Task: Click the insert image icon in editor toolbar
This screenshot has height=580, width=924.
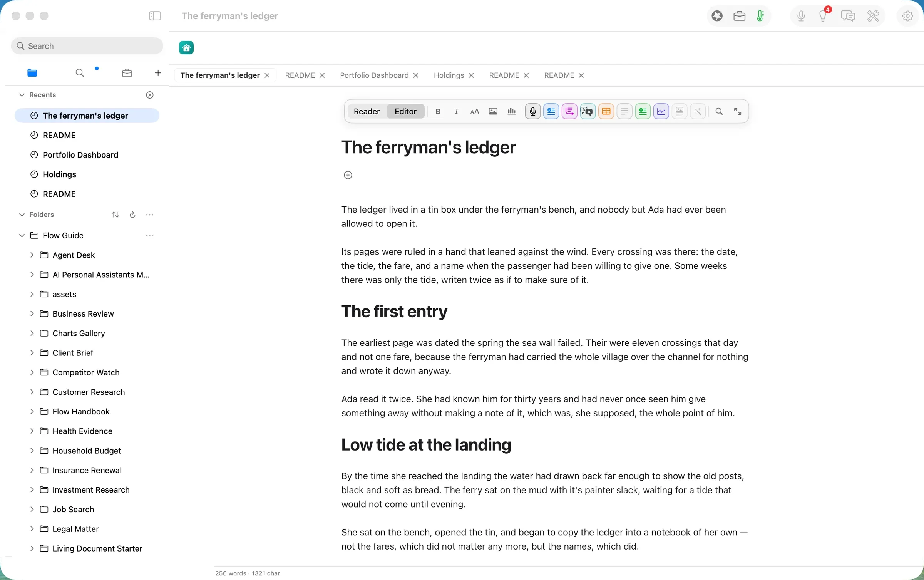Action: point(493,111)
